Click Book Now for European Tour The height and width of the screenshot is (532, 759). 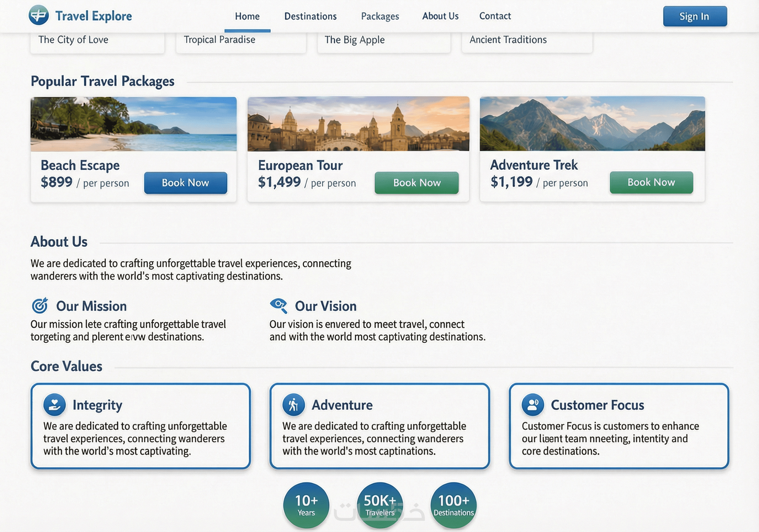pyautogui.click(x=416, y=183)
